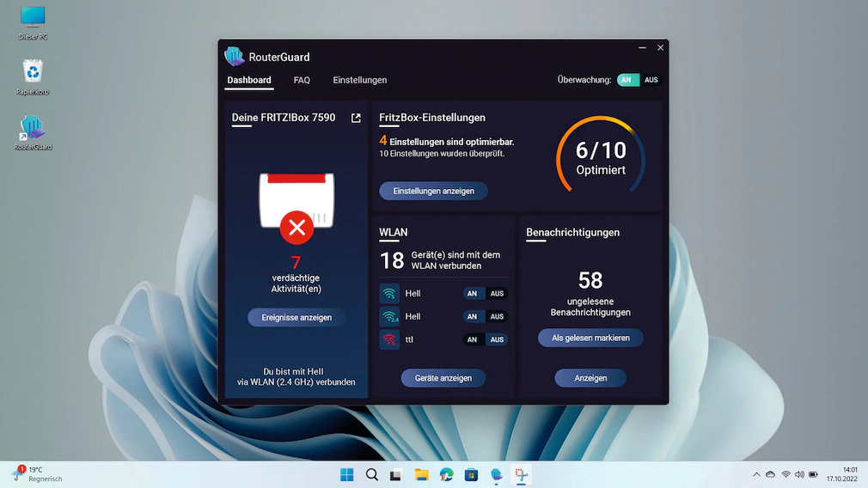Turn ttl network AUS
Viewport: 868px width, 488px height.
pyautogui.click(x=497, y=339)
